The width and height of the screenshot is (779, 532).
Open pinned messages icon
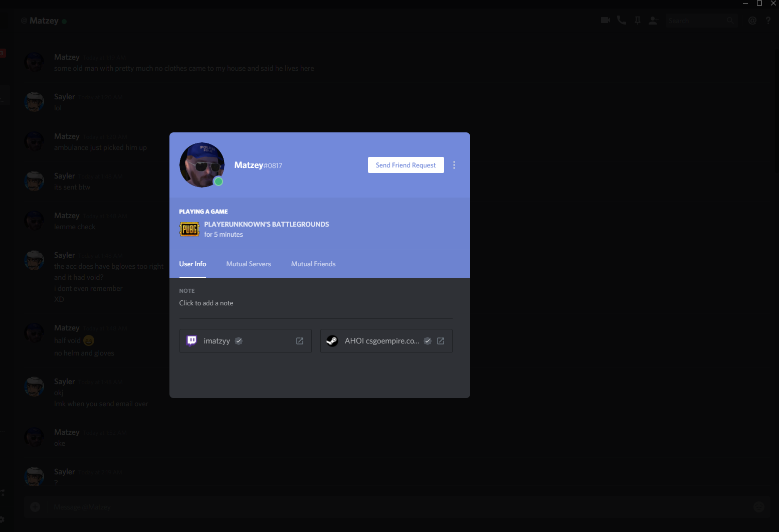coord(638,21)
